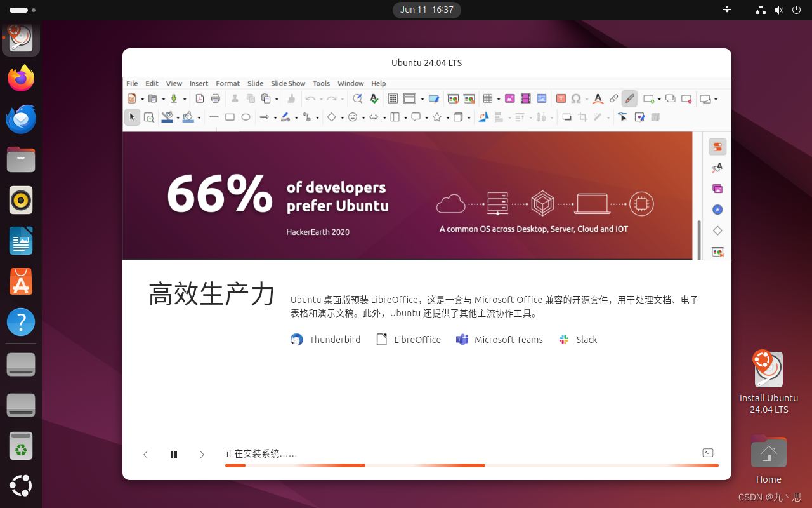
Task: Toggle the Display Grid icon
Action: coord(393,98)
